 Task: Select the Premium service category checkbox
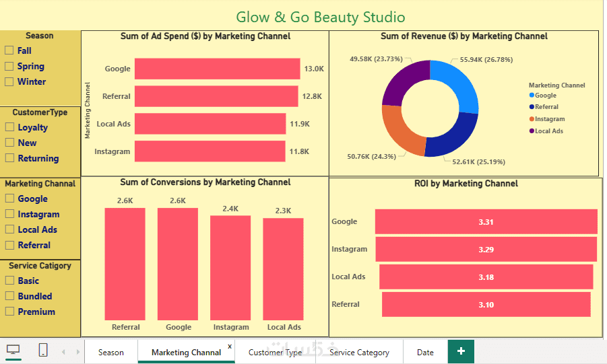pos(9,311)
